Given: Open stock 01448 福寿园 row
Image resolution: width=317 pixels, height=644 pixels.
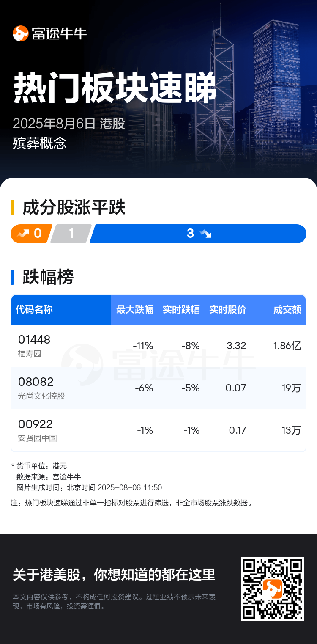Looking at the screenshot, I should (158, 346).
